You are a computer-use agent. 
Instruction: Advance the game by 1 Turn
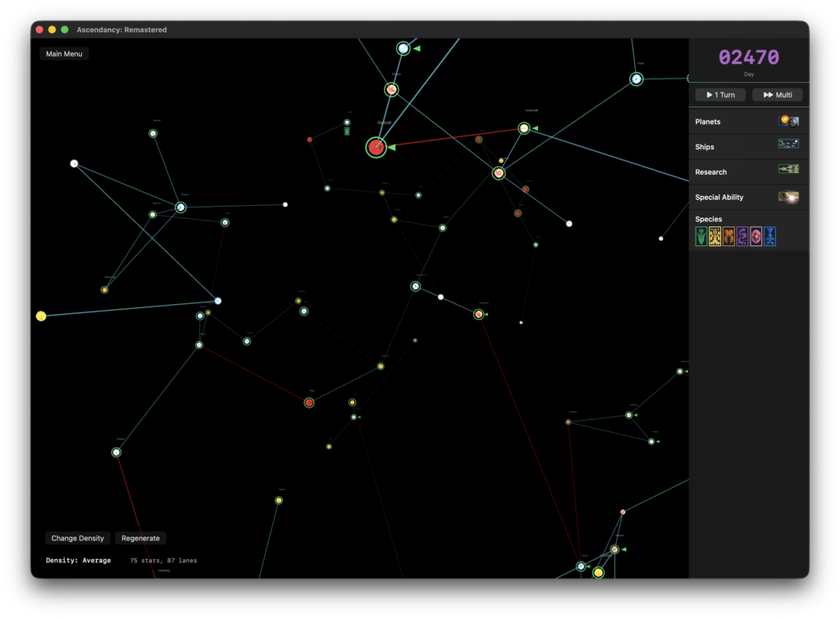[x=720, y=95]
